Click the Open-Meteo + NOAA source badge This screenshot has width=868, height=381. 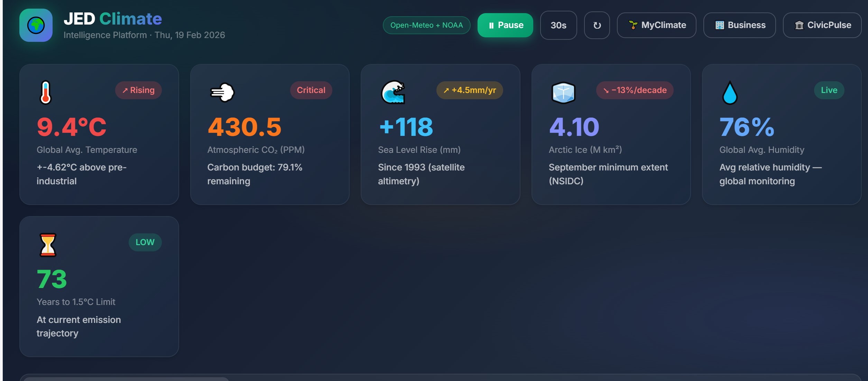(x=426, y=25)
